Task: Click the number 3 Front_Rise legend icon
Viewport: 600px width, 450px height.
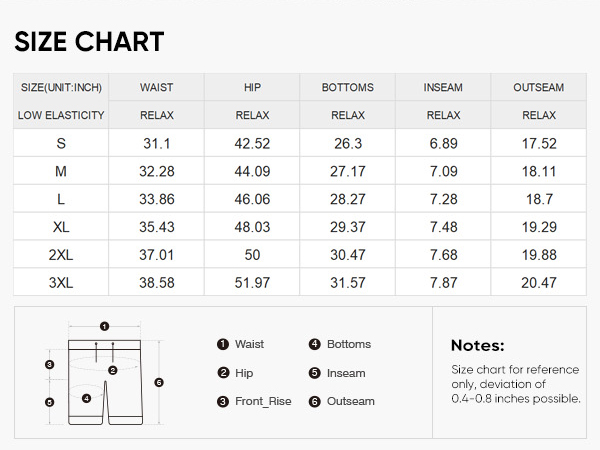Action: click(x=223, y=401)
